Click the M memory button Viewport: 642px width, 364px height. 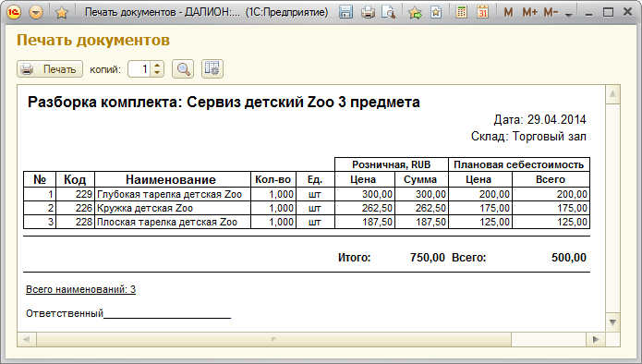508,13
